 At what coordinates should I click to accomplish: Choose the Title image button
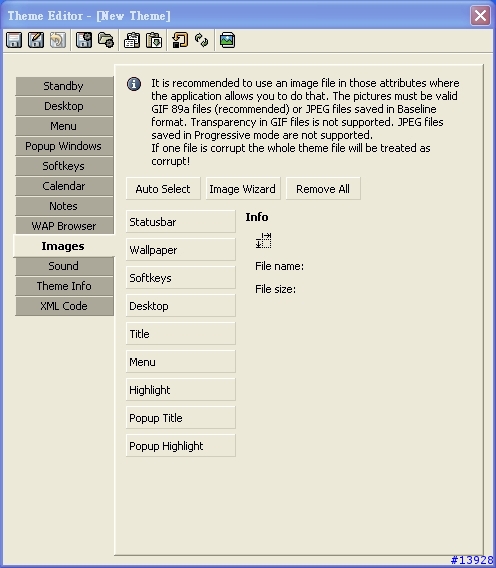point(180,333)
